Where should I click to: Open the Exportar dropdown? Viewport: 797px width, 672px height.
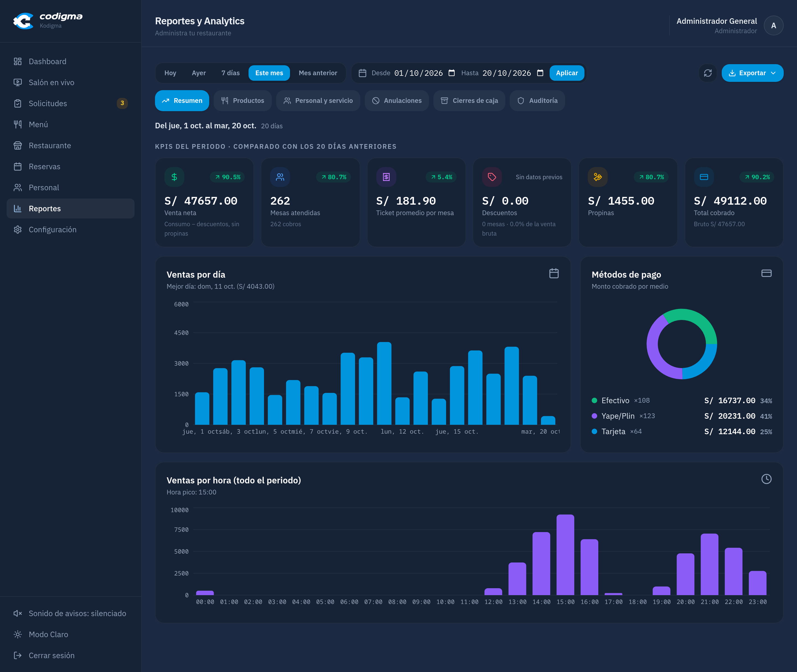[752, 73]
